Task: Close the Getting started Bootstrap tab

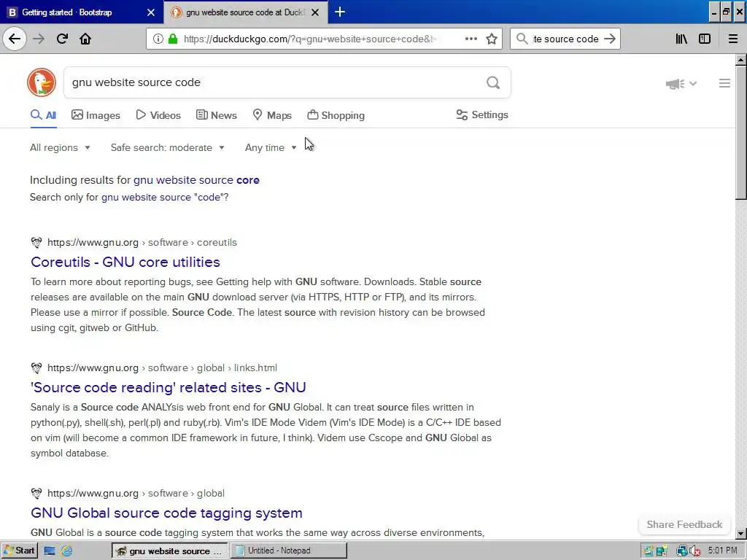Action: point(151,12)
